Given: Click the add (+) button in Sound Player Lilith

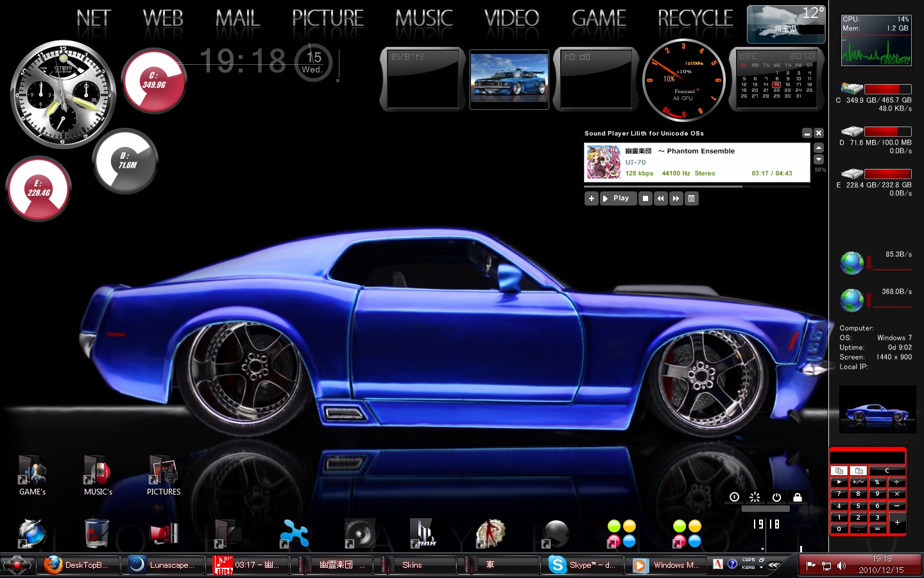Looking at the screenshot, I should pos(591,198).
